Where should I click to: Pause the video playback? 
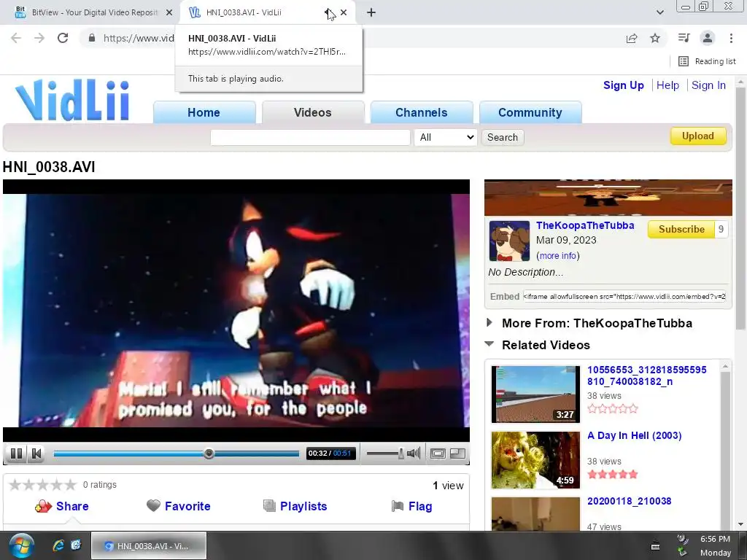click(x=16, y=454)
